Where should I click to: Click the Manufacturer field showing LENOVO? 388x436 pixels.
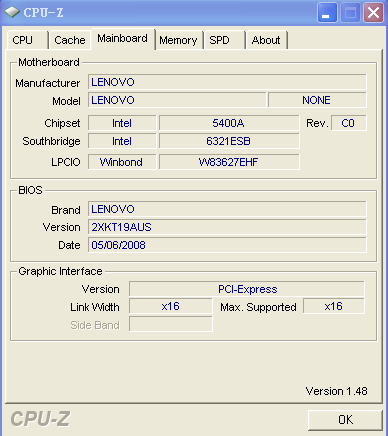pyautogui.click(x=227, y=82)
